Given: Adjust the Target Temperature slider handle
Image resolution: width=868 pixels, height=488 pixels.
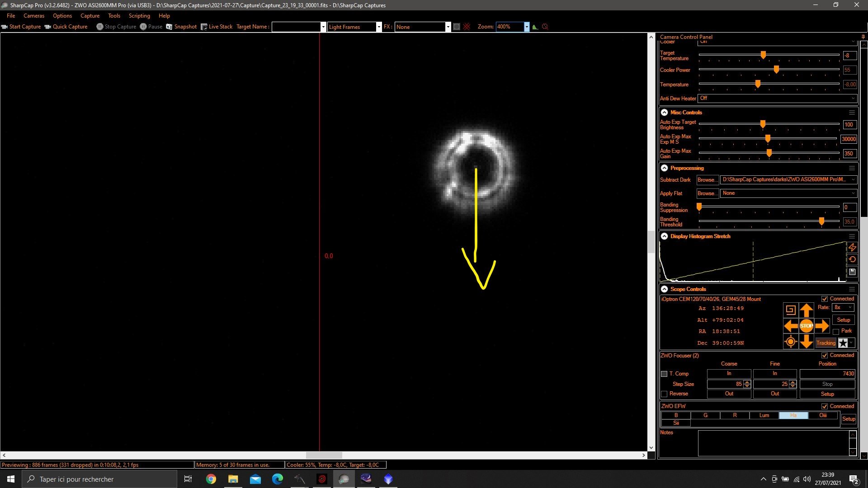Looking at the screenshot, I should pyautogui.click(x=763, y=55).
